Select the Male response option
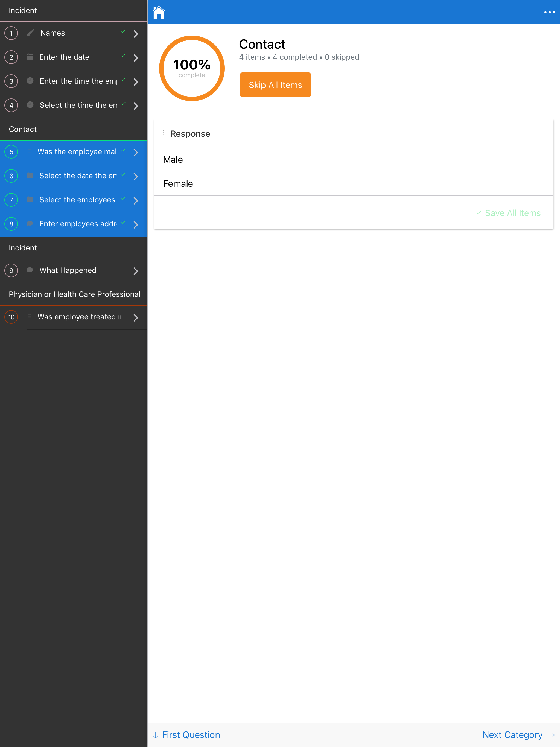 pos(173,160)
